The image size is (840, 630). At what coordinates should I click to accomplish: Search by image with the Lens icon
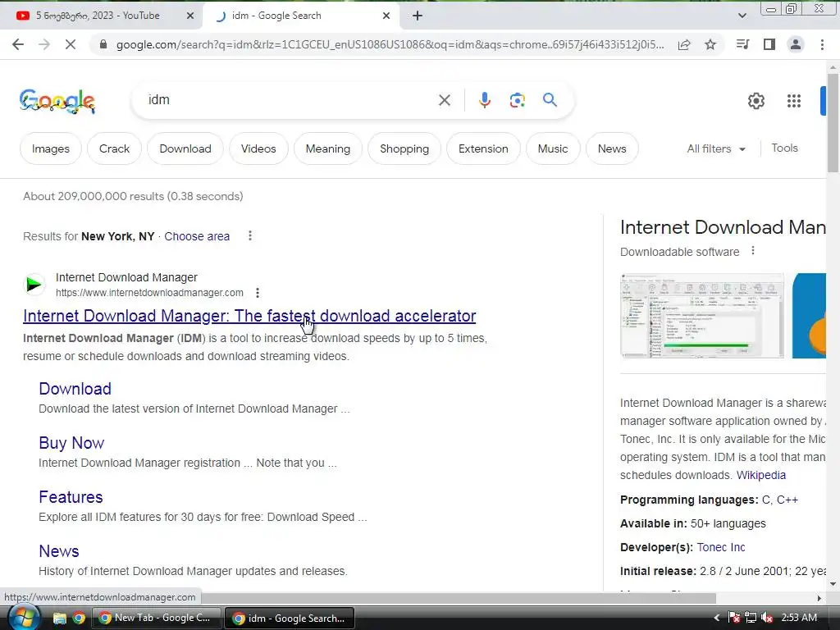click(x=517, y=100)
